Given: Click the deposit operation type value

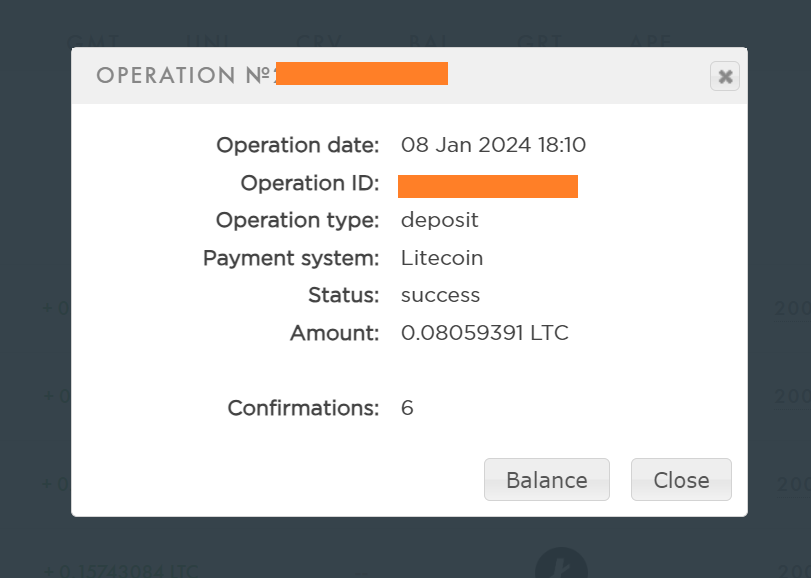Looking at the screenshot, I should pyautogui.click(x=439, y=220).
